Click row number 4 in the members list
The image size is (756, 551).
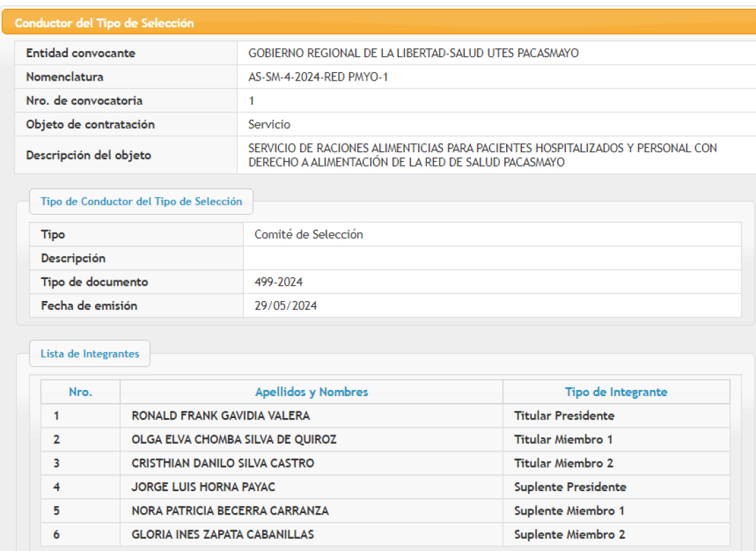(56, 487)
